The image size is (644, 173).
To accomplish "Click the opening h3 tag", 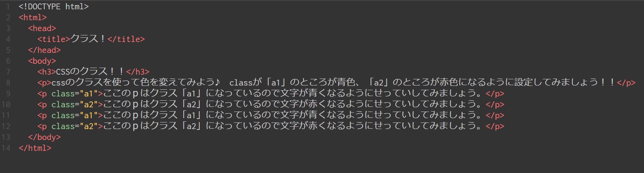I will coord(47,72).
